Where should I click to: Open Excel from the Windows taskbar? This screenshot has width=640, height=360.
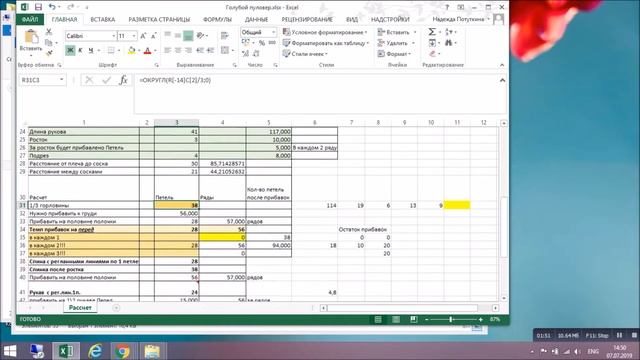(x=66, y=351)
